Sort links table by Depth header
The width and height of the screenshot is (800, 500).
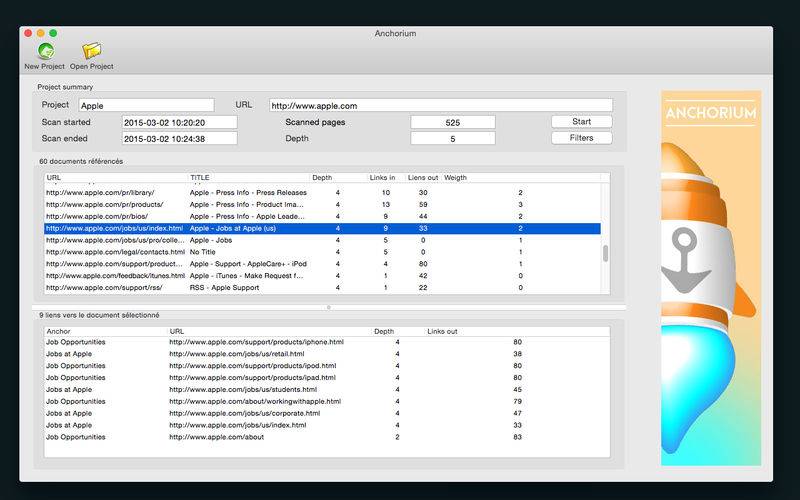point(399,332)
